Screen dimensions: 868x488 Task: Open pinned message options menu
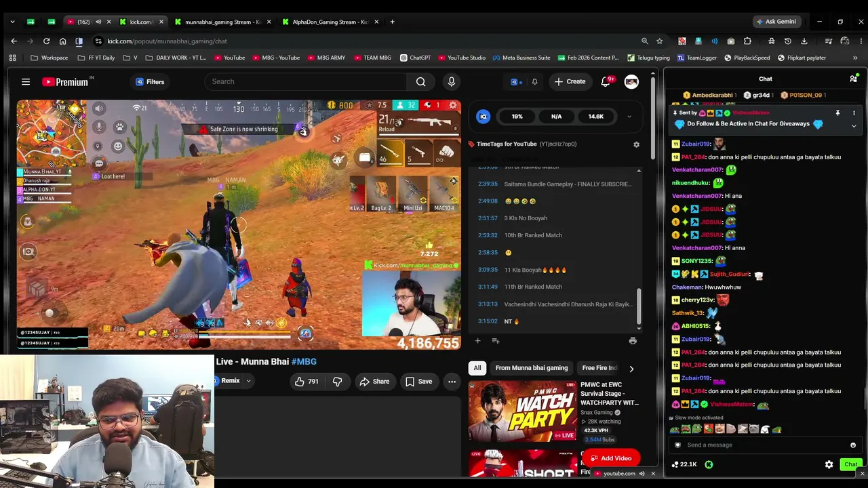(854, 113)
